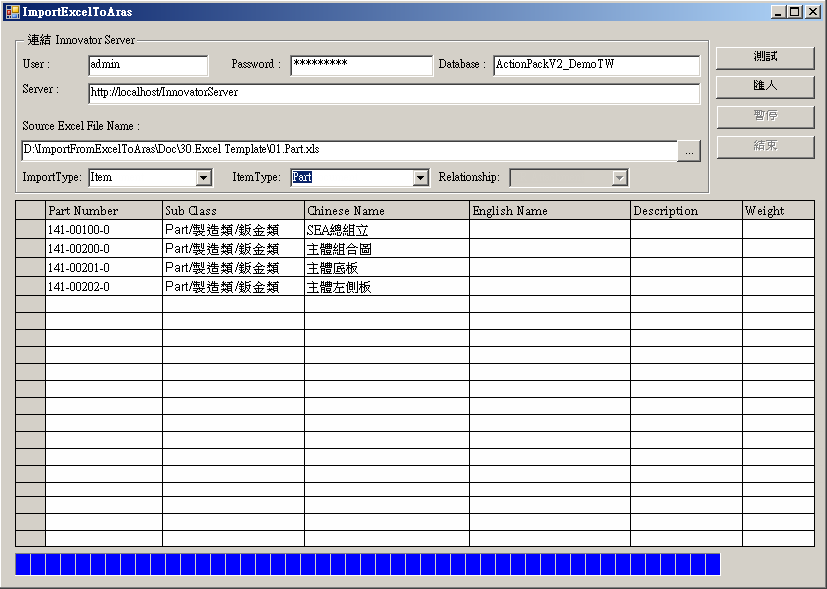827x589 pixels.
Task: Select the Part Number column header
Action: click(103, 211)
